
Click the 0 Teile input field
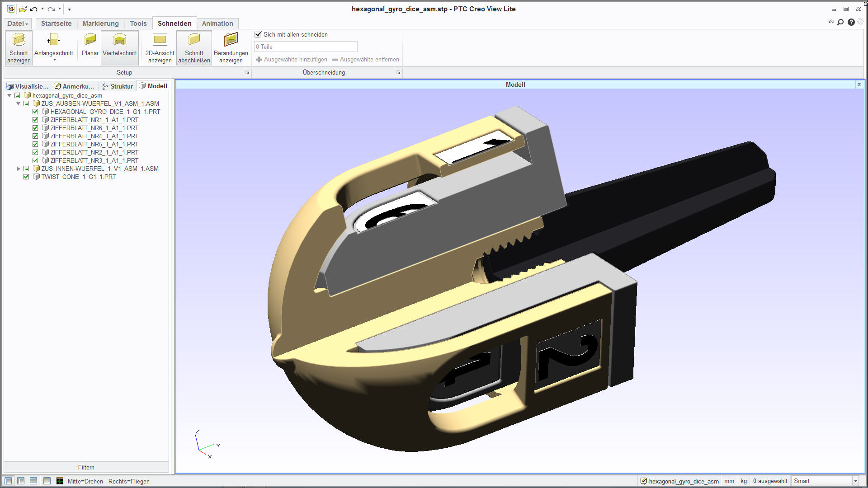(306, 47)
